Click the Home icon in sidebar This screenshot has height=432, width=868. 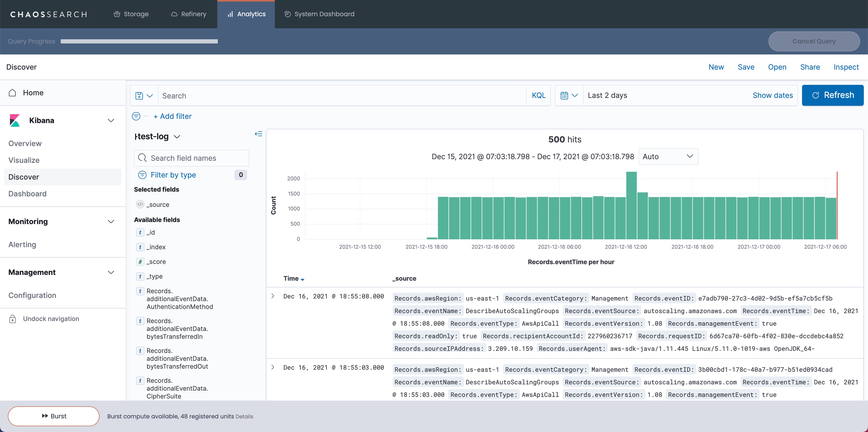click(x=13, y=93)
